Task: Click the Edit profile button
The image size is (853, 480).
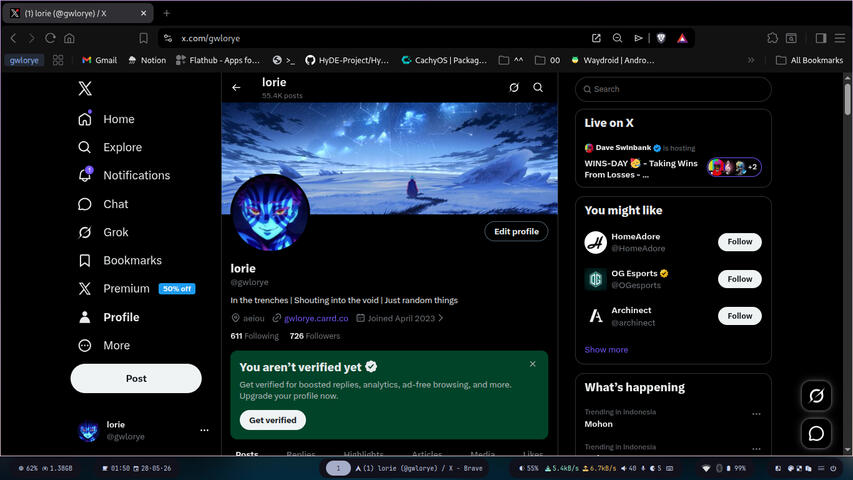Action: 516,231
